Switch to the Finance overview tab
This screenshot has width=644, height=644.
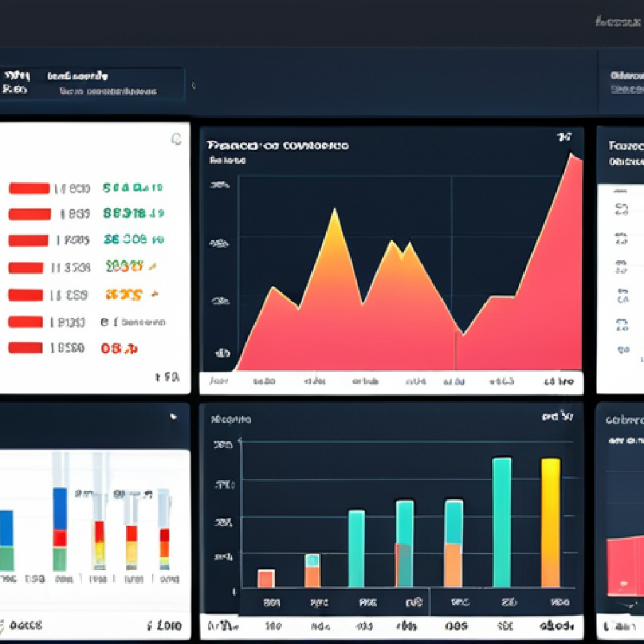pos(277,145)
